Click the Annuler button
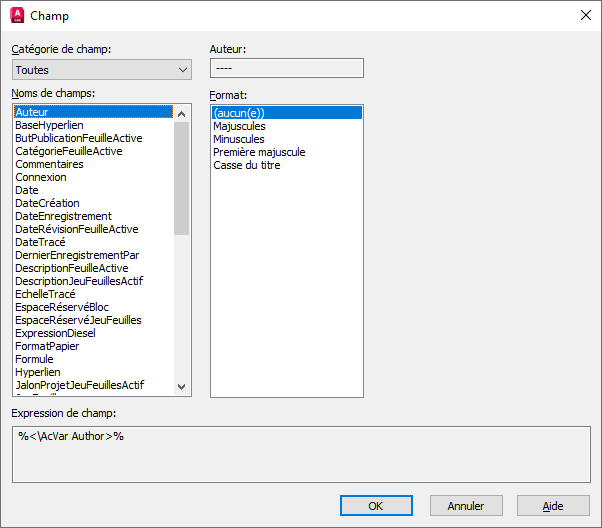The height and width of the screenshot is (528, 602). click(466, 506)
